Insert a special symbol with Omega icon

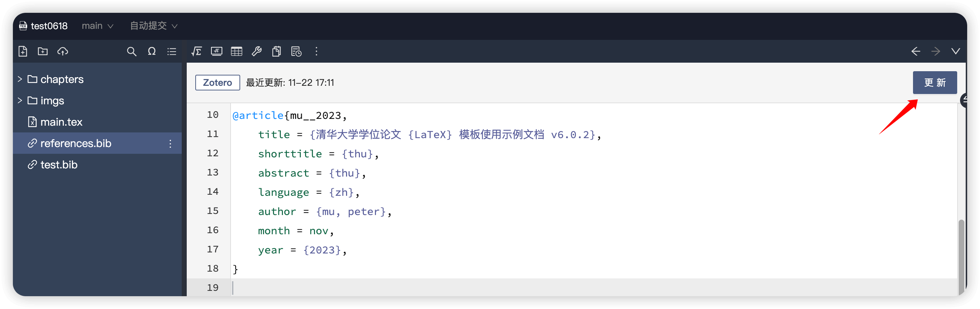click(152, 51)
